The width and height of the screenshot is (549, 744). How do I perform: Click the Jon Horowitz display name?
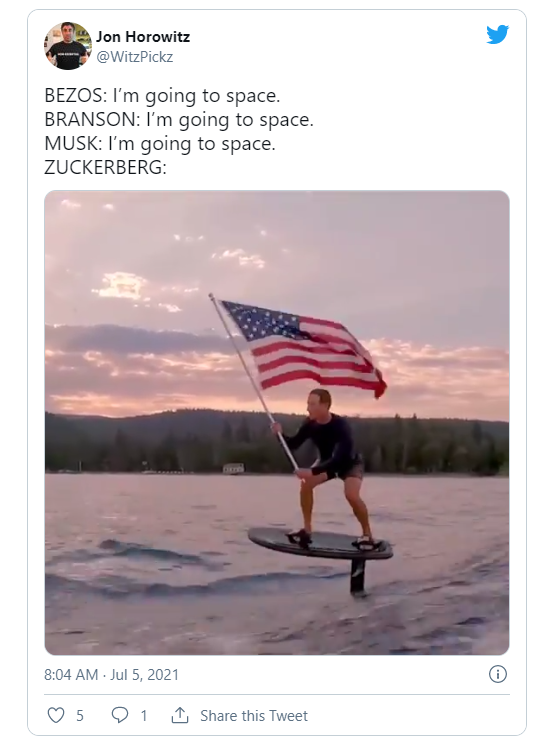(x=143, y=37)
